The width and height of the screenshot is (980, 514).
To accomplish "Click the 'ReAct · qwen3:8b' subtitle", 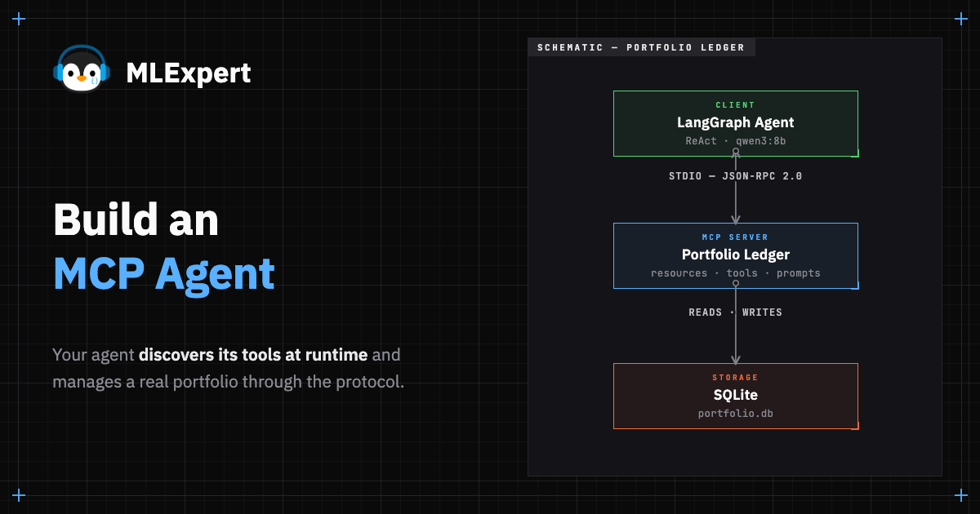I will (736, 141).
